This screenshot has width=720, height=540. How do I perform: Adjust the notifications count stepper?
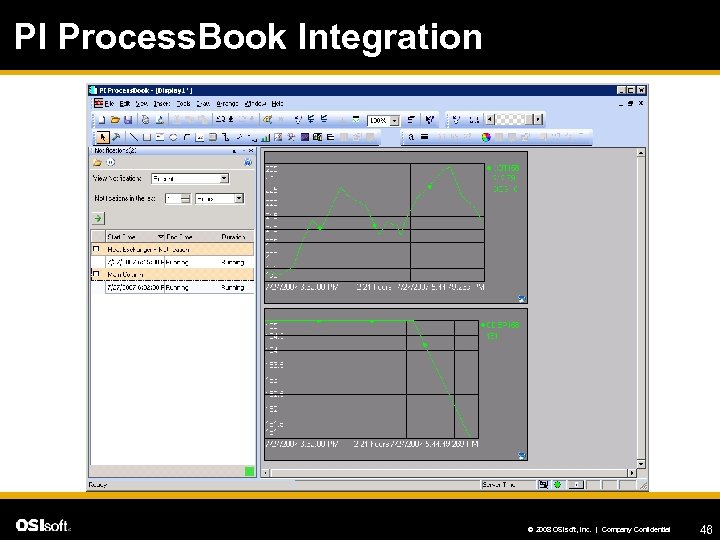click(185, 198)
